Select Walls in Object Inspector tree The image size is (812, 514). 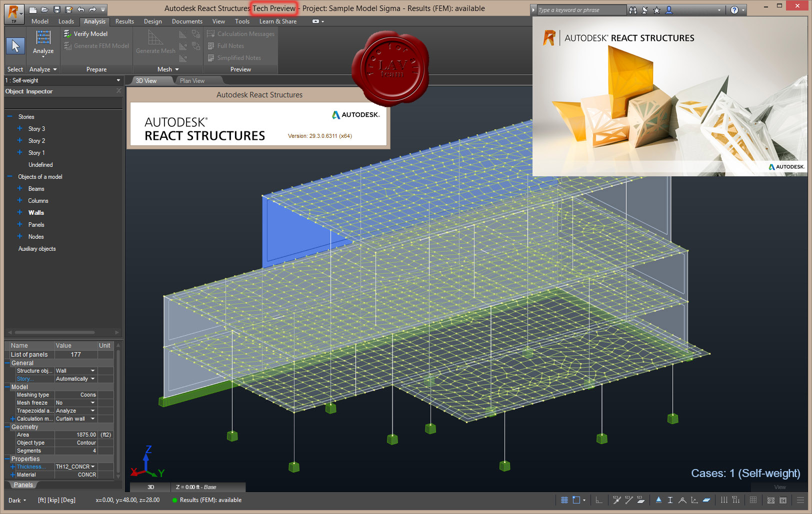36,212
